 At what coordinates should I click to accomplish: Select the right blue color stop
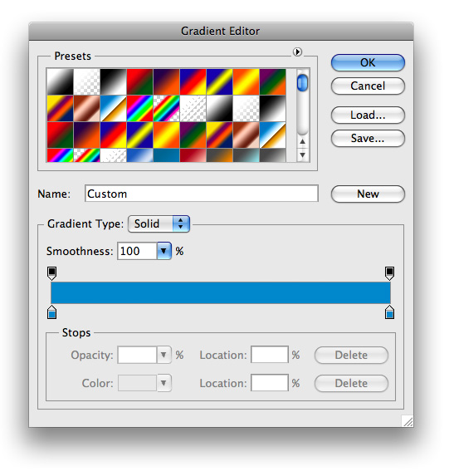[x=389, y=312]
